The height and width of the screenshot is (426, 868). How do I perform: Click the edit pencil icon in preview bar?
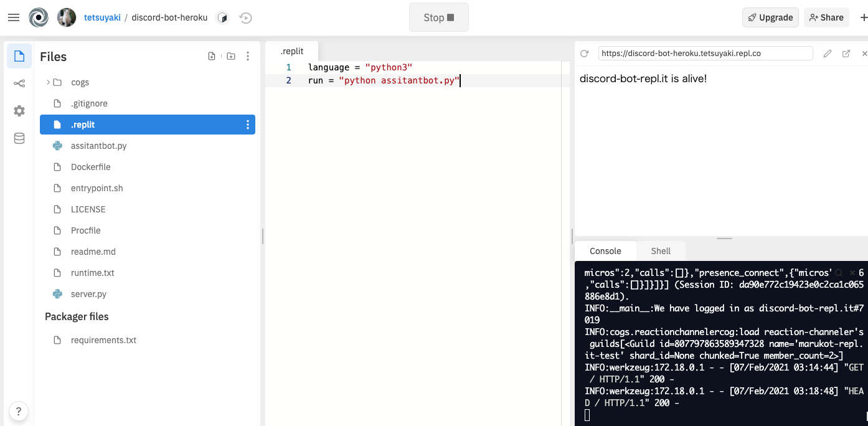click(828, 54)
